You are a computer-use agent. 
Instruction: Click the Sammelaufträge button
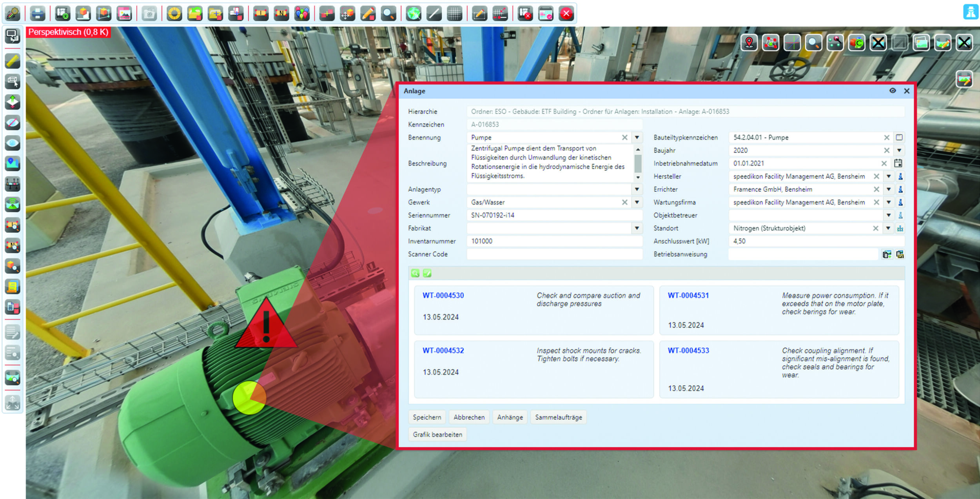[x=558, y=417]
